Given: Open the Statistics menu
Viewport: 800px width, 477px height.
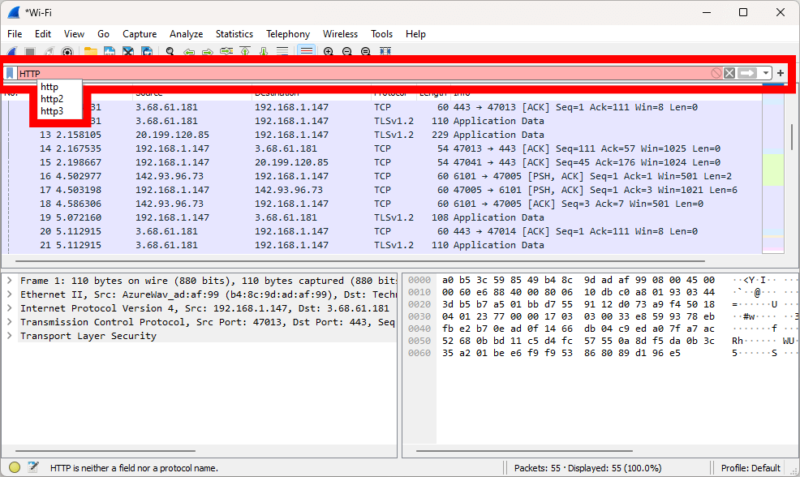Looking at the screenshot, I should (x=234, y=34).
